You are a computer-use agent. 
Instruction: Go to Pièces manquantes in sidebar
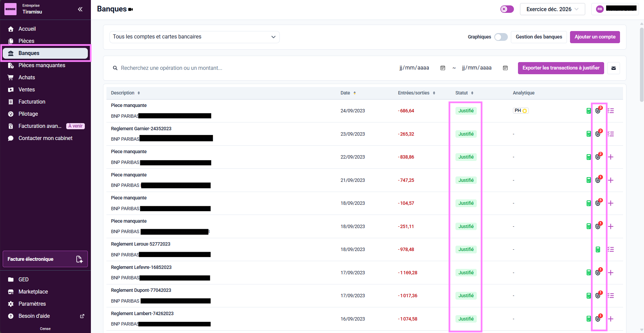[x=42, y=65]
